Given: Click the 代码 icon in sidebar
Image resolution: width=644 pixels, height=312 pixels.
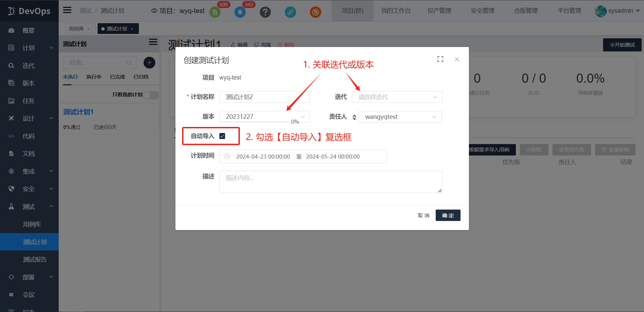Looking at the screenshot, I should click(28, 136).
